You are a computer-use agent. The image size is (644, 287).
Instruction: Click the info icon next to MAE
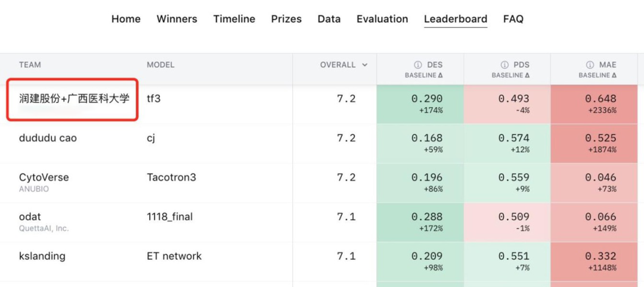pyautogui.click(x=590, y=65)
